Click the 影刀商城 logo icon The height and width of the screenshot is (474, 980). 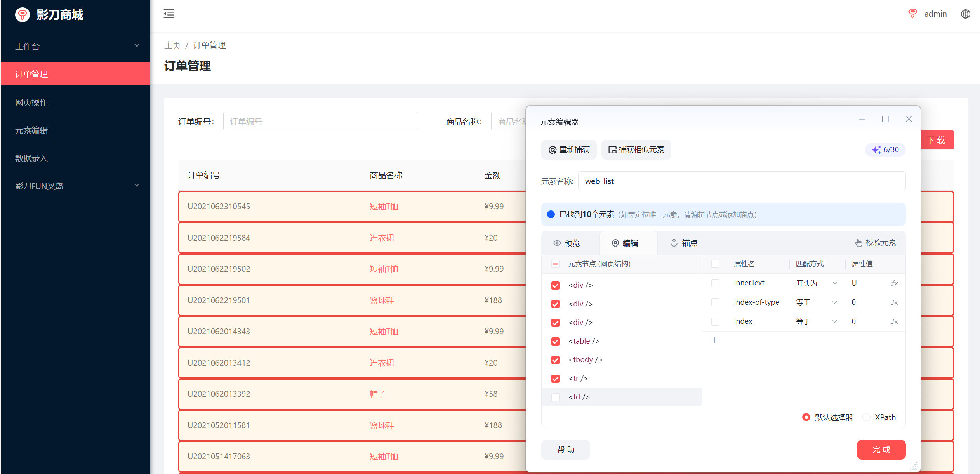23,15
